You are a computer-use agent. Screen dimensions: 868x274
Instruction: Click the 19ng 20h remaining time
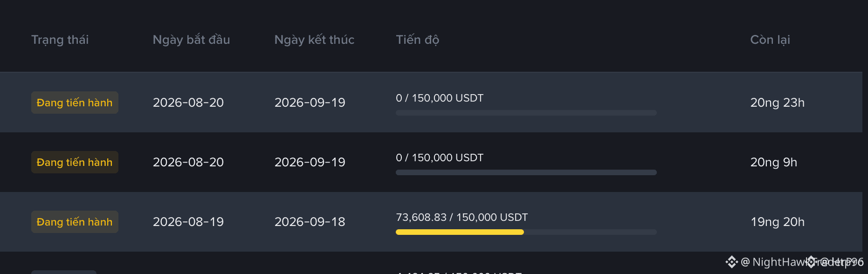(777, 222)
